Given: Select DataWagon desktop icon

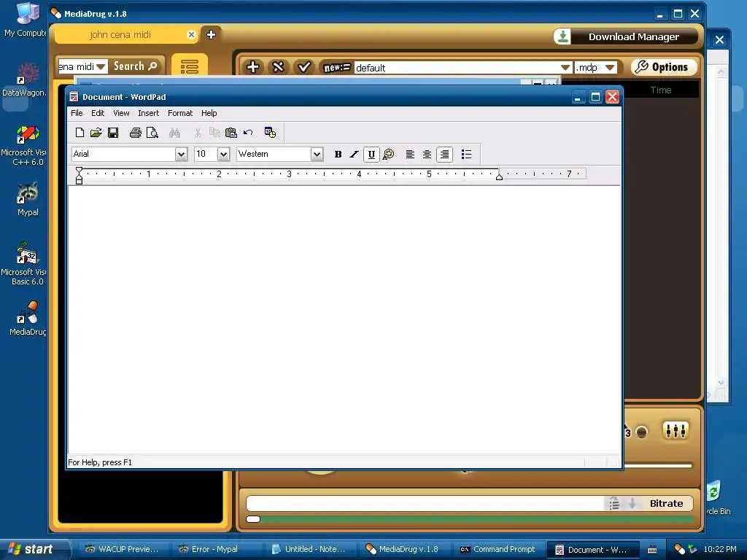Looking at the screenshot, I should tap(24, 80).
